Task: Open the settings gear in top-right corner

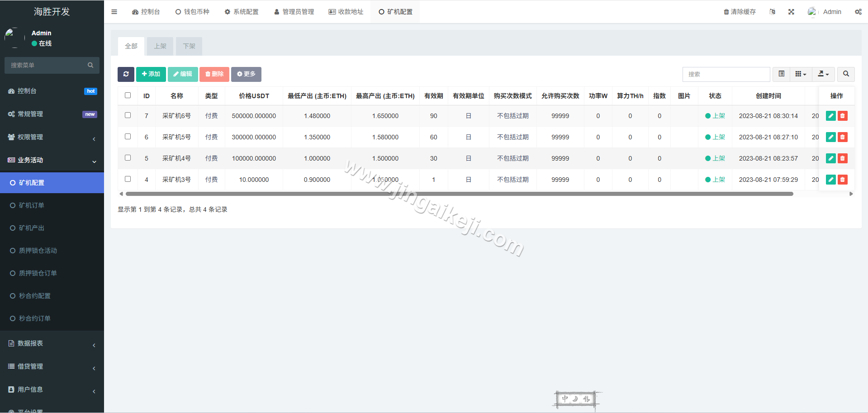Action: tap(858, 11)
